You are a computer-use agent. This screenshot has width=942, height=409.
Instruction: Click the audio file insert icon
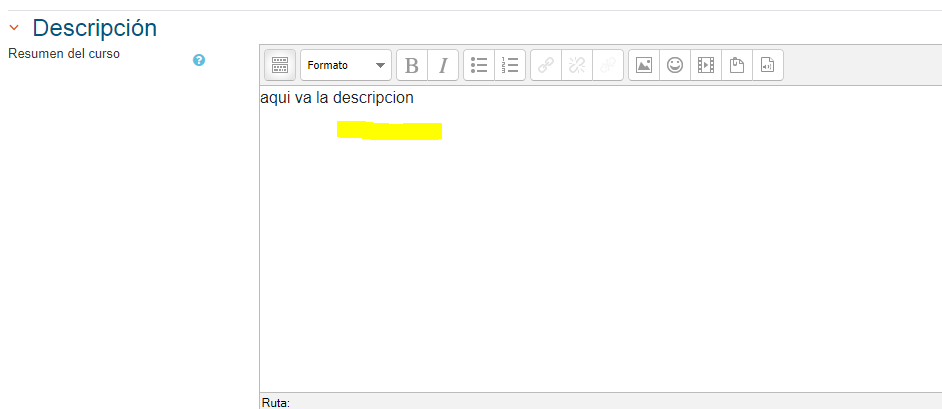768,65
